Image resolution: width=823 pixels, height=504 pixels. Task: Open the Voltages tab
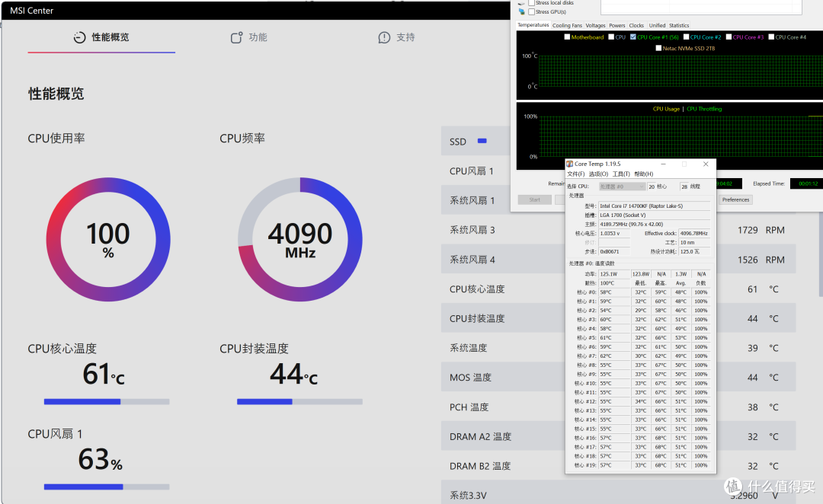point(595,25)
